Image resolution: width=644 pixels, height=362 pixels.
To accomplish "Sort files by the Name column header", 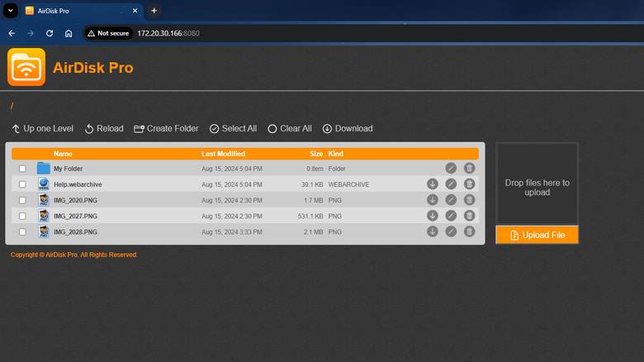I will tap(63, 154).
